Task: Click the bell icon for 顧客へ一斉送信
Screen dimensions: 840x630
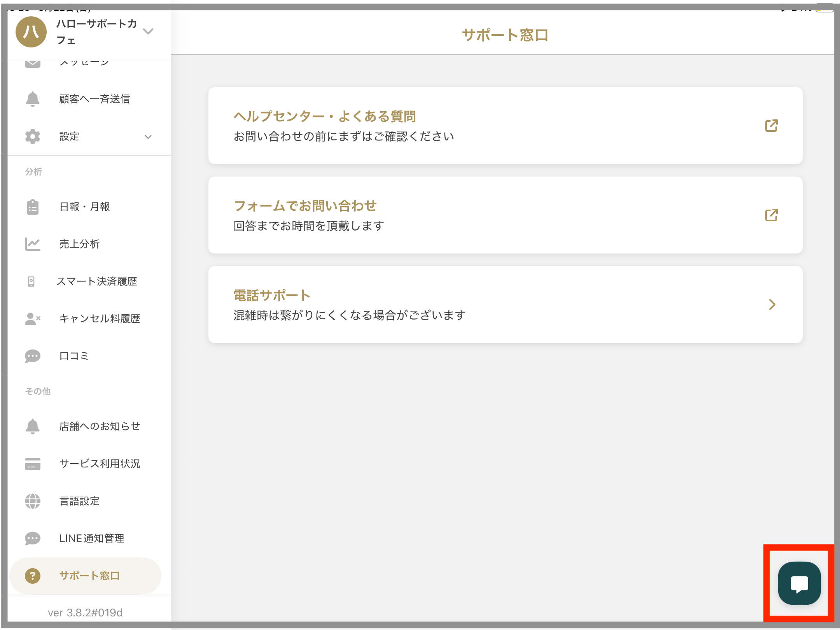Action: (x=33, y=99)
